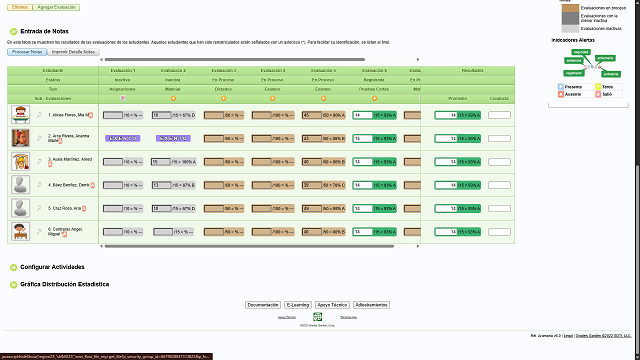Viewport: 640px width, 360px height.
Task: Click Evaluación 2 grade field for Alicea Flores
Action: [162, 116]
